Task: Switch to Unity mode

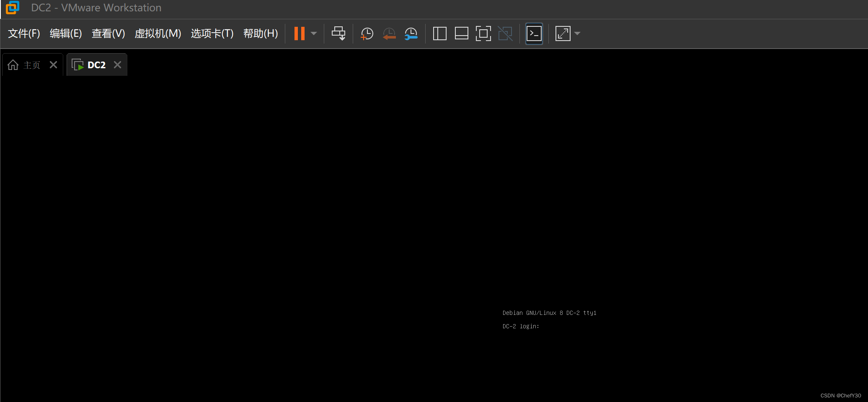Action: pyautogui.click(x=505, y=33)
